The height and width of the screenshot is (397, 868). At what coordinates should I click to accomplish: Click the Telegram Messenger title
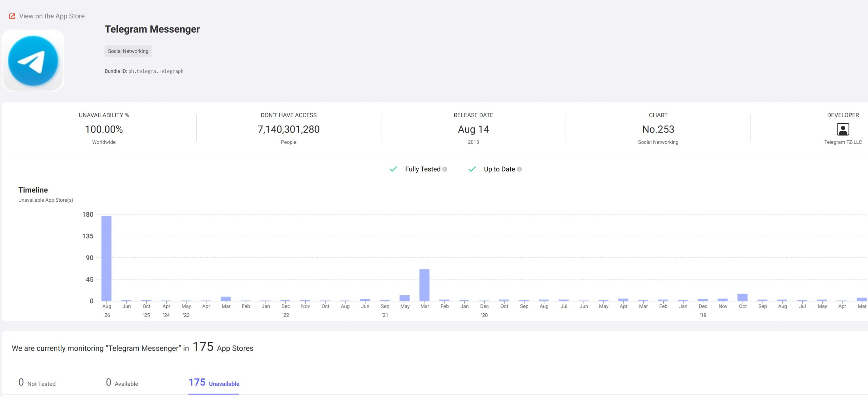152,29
